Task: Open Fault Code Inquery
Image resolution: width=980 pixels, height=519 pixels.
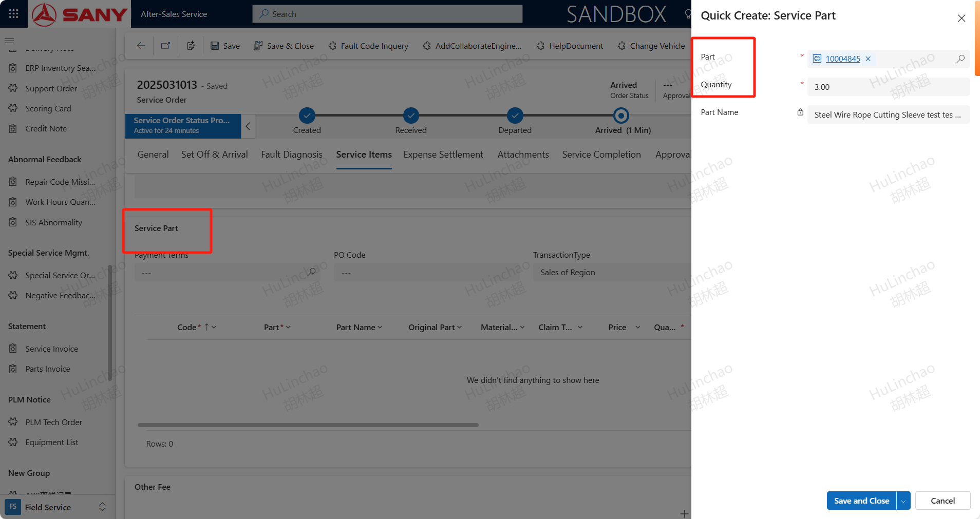Action: coord(368,46)
